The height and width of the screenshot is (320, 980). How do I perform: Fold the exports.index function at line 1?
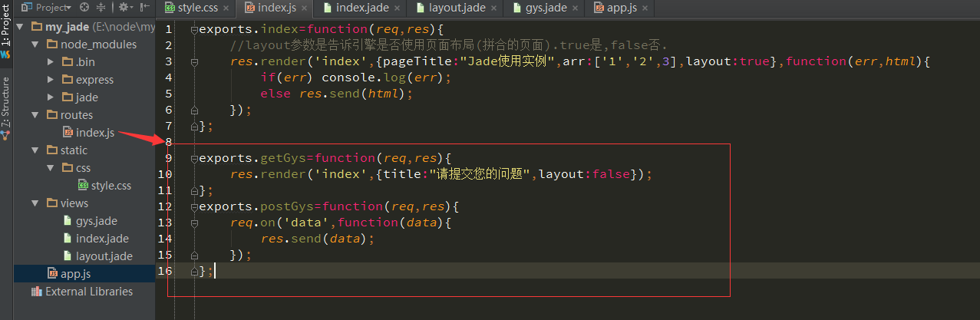click(193, 29)
